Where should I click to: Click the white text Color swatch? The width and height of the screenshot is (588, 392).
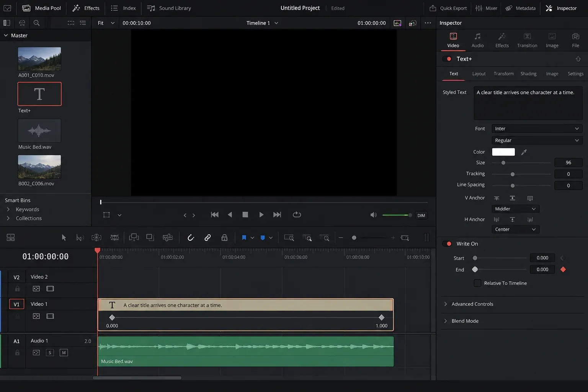click(x=503, y=152)
